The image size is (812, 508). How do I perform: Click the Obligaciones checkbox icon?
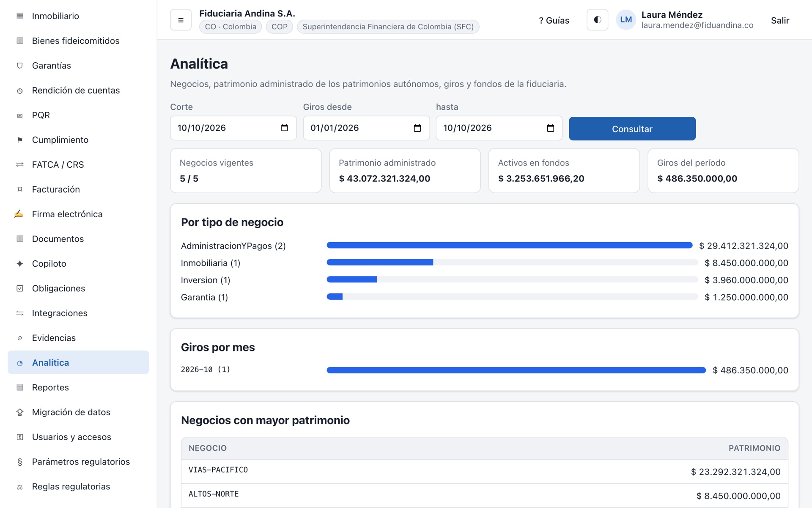pyautogui.click(x=20, y=288)
